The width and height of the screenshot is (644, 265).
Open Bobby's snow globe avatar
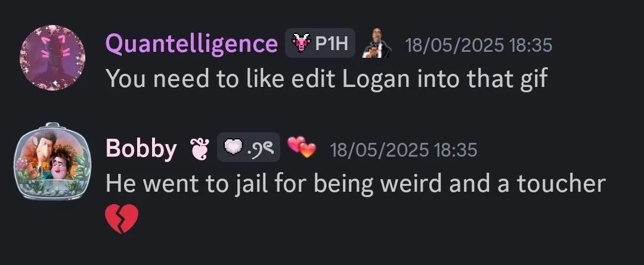[x=52, y=161]
